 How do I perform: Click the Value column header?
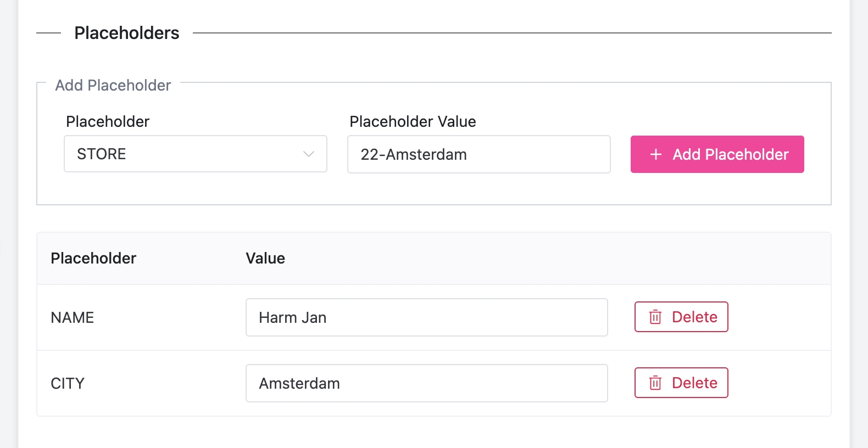tap(265, 259)
